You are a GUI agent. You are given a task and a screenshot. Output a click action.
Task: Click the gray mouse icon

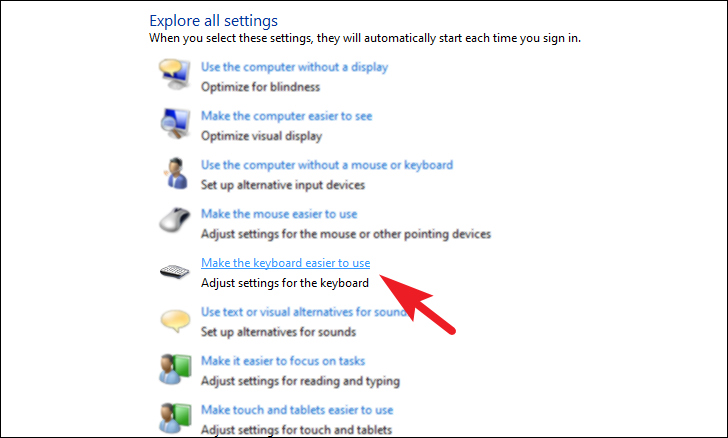175,220
